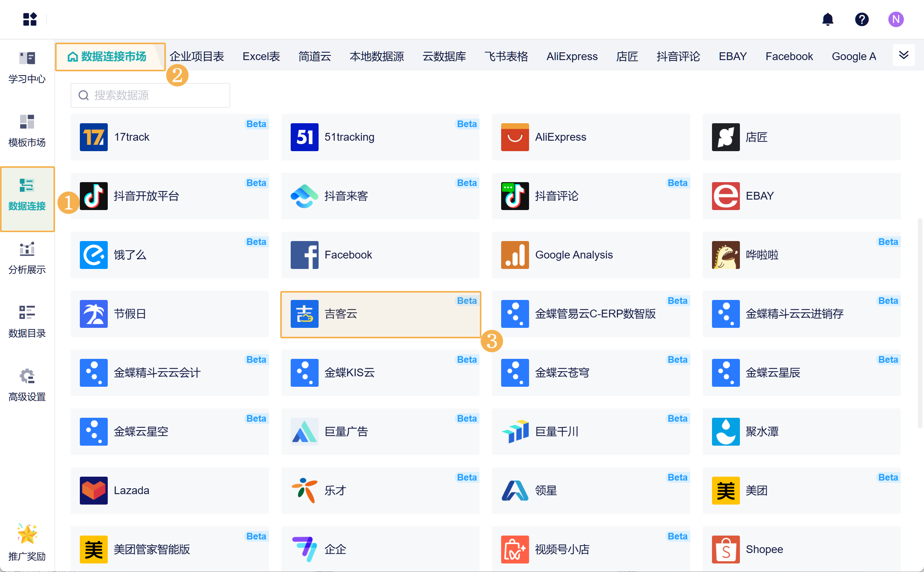Select the 云数据库 tab
Screen dimensions: 924x572
(444, 57)
